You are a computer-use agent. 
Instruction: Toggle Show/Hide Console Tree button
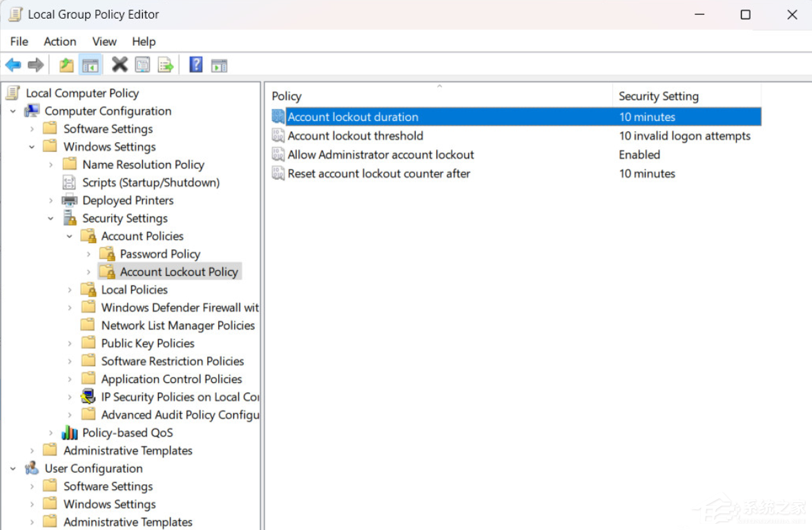click(90, 66)
